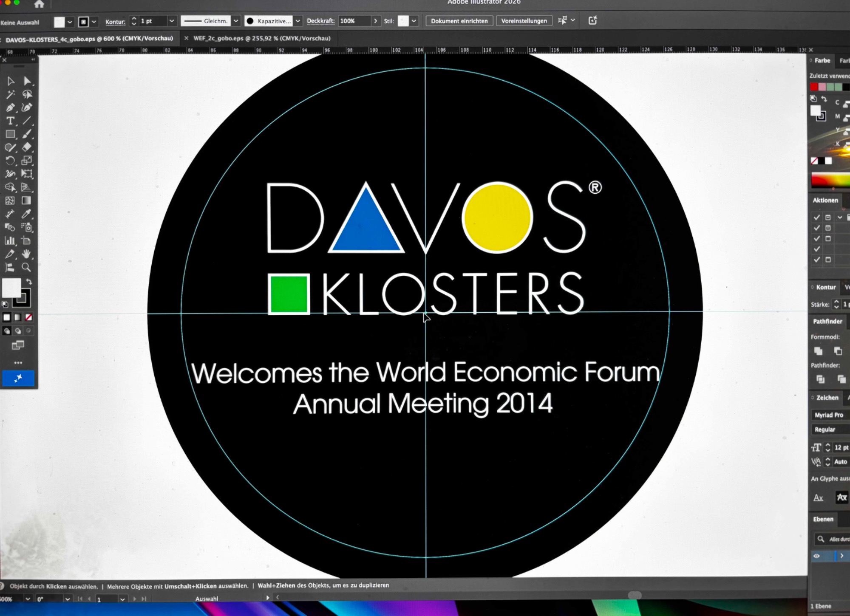
Task: Select the Zoom tool
Action: click(26, 268)
